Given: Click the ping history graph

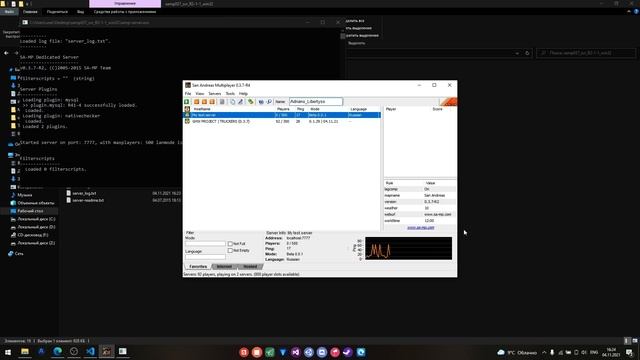Looking at the screenshot, I should pos(409,248).
